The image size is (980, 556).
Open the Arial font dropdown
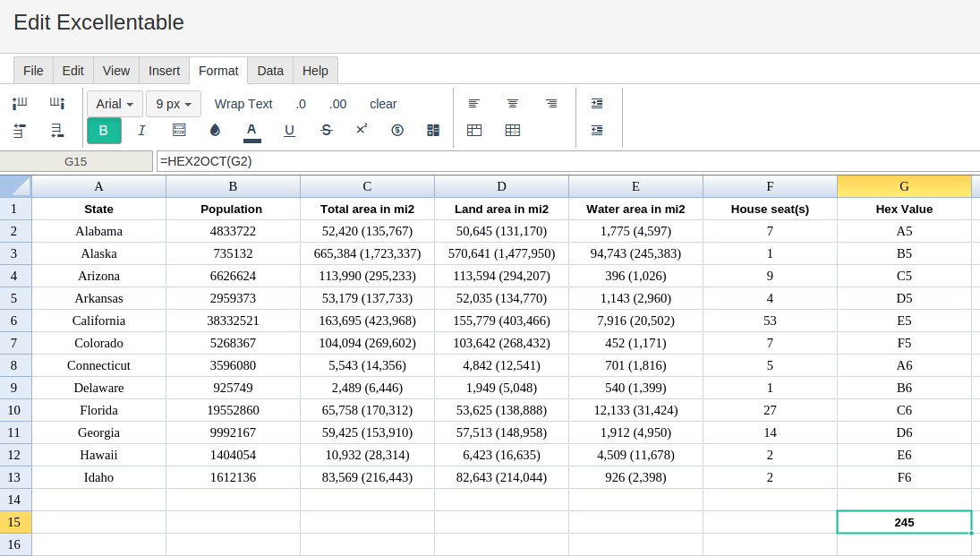click(x=115, y=104)
